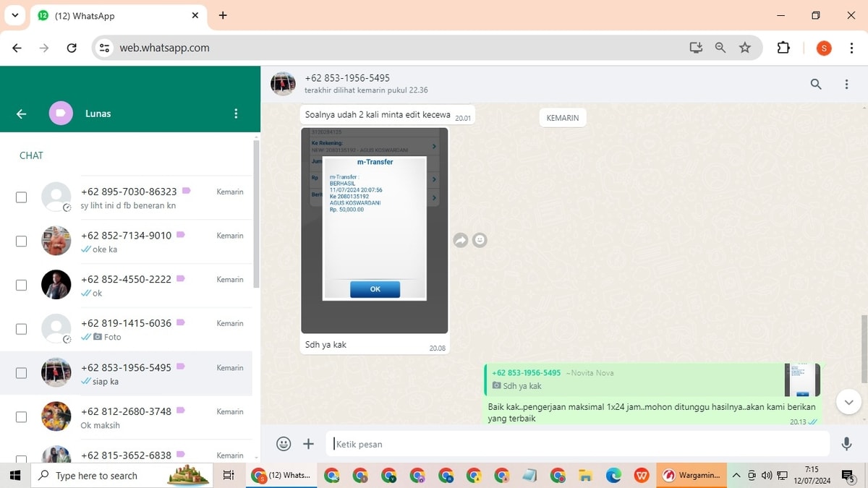Open the chat with the Foto preview

(126, 329)
